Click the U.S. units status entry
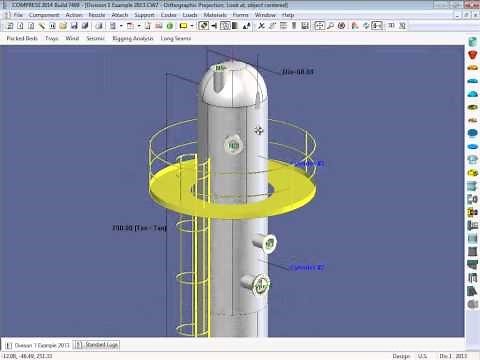Screen dimensions: 480x360 point(422,356)
